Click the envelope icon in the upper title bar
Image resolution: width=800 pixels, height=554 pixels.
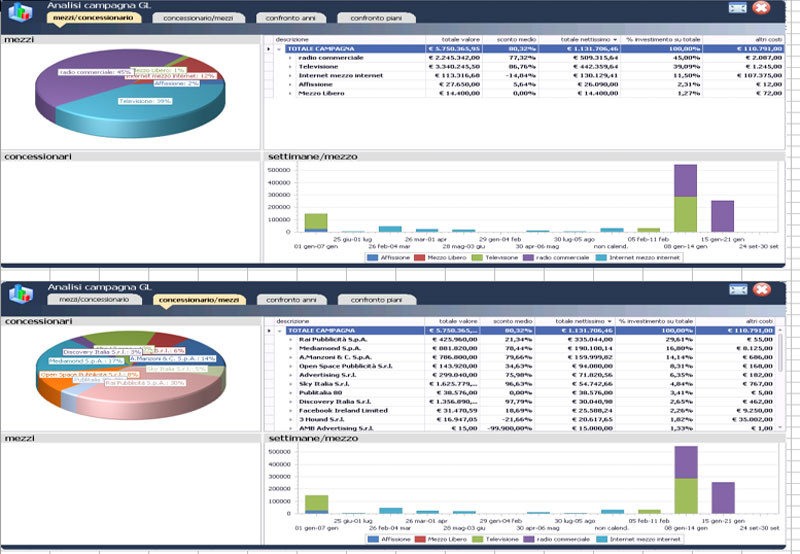pyautogui.click(x=738, y=8)
